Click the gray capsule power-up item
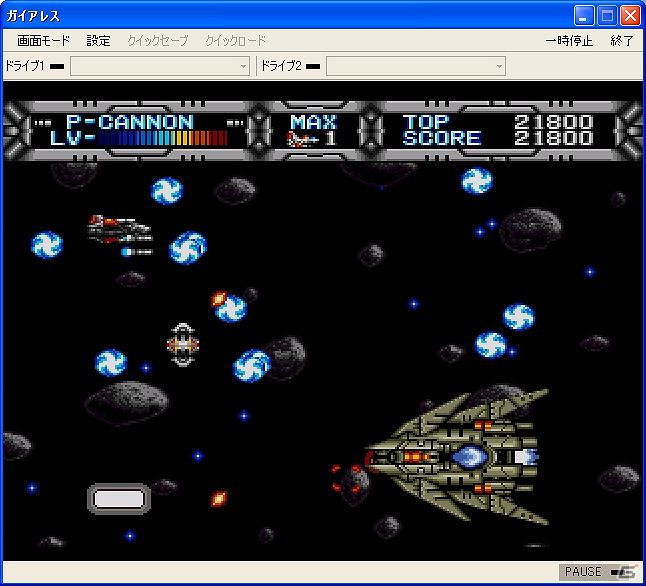 point(119,499)
